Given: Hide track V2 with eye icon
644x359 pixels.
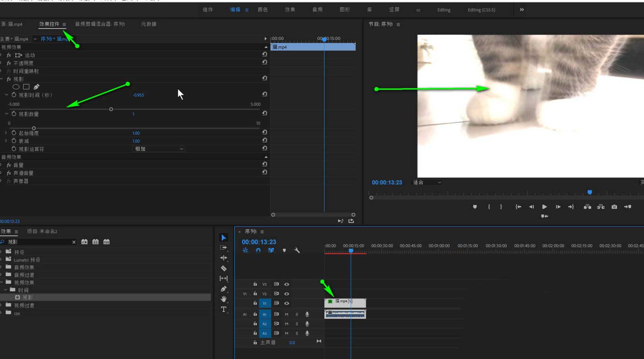Looking at the screenshot, I should (287, 294).
